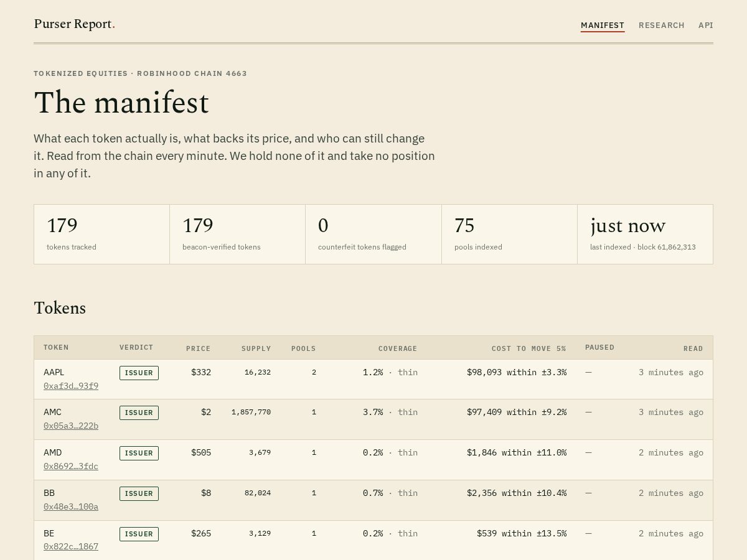Open AMC contract address 0x05a3…222b
Viewport: 747px width, 560px height.
click(71, 426)
